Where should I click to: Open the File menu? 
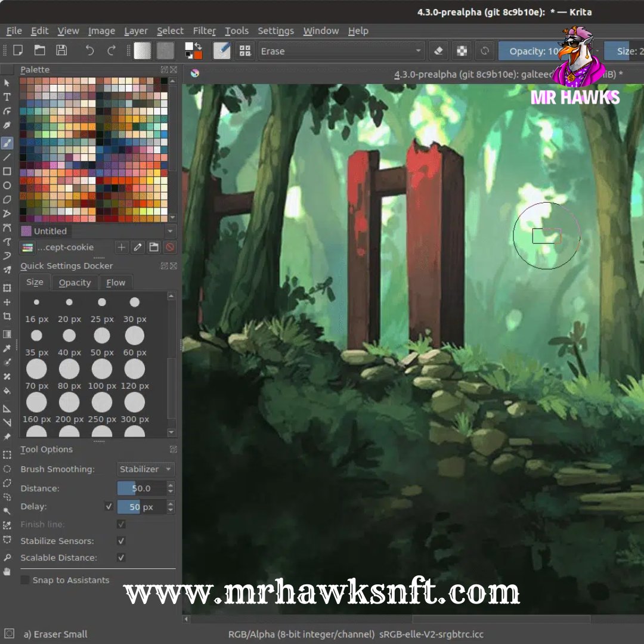pyautogui.click(x=14, y=31)
